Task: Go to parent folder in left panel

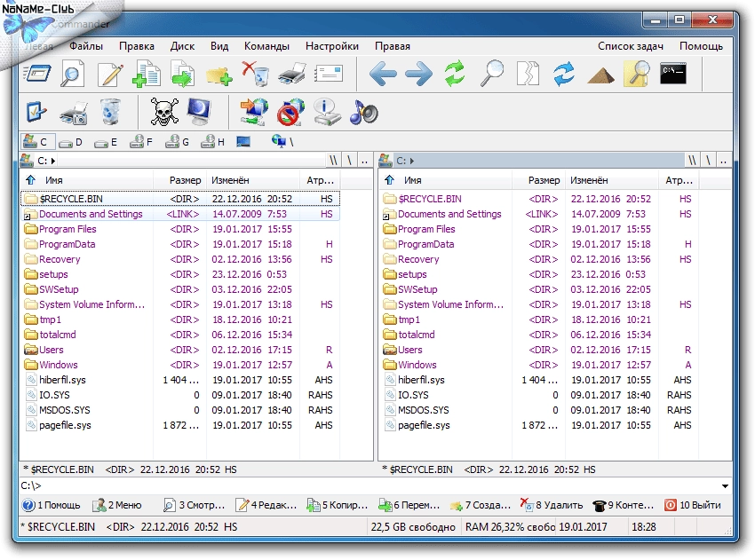Action: click(x=364, y=161)
